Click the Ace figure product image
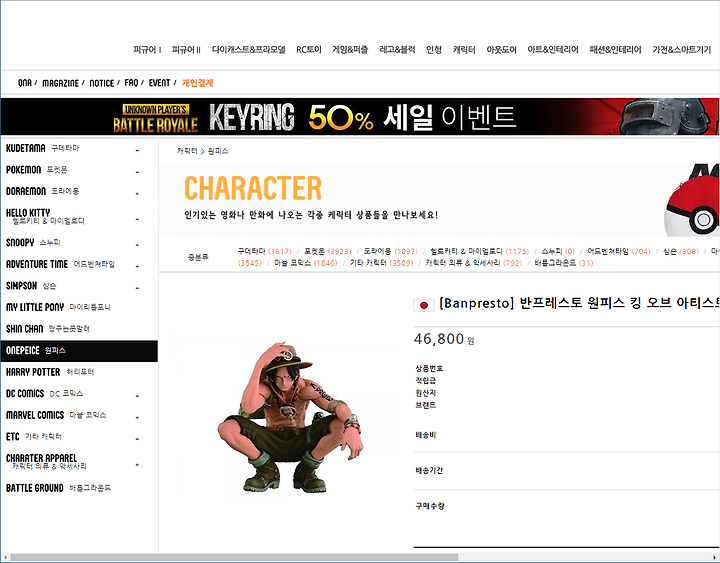Image resolution: width=720 pixels, height=563 pixels. coord(290,417)
